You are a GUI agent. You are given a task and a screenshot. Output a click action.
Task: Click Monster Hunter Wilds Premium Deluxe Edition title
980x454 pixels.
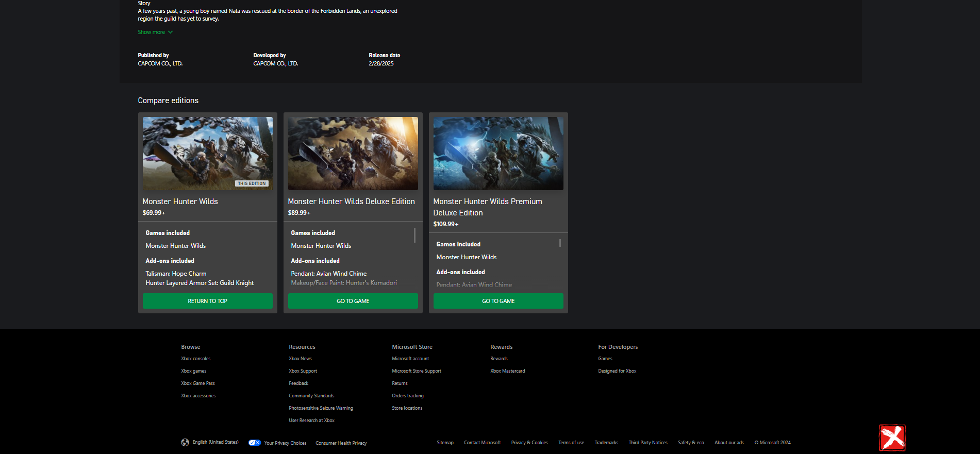(x=488, y=207)
